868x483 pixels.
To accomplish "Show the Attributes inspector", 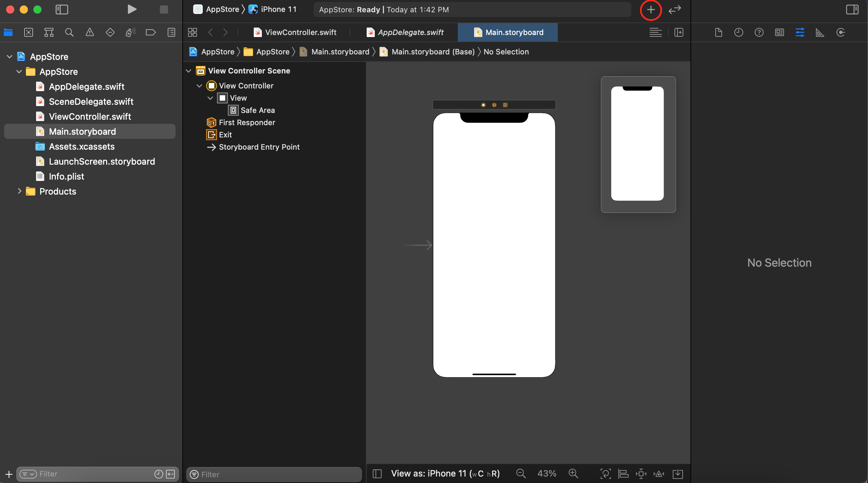I will (800, 32).
